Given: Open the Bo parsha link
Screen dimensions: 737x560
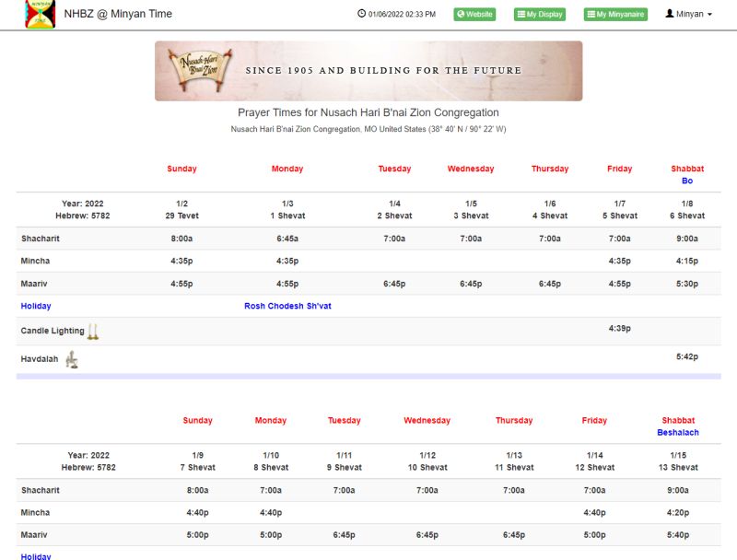Looking at the screenshot, I should click(x=686, y=181).
